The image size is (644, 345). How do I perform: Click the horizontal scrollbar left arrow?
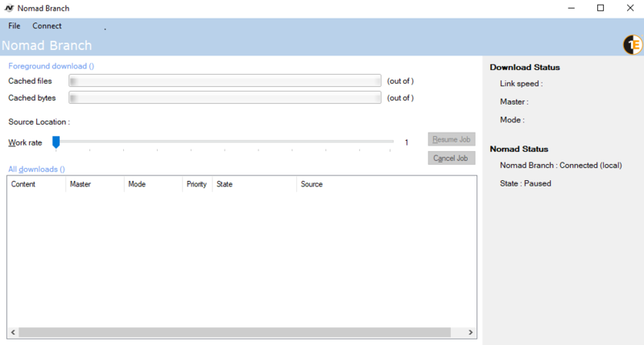(x=13, y=332)
